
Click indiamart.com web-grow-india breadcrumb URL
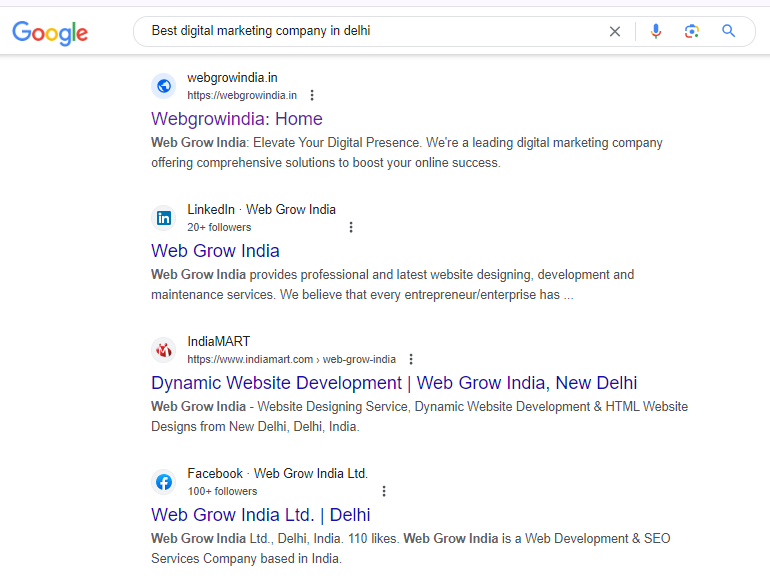pos(291,359)
